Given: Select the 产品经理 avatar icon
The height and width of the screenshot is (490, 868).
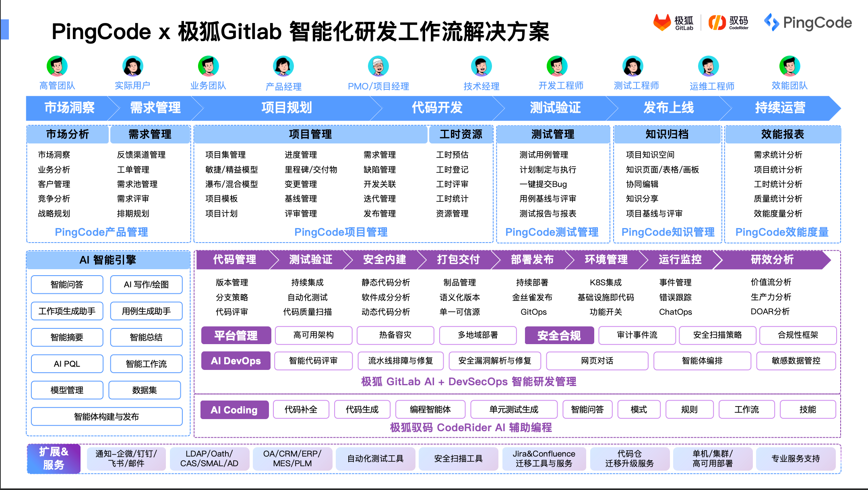Looking at the screenshot, I should point(283,66).
